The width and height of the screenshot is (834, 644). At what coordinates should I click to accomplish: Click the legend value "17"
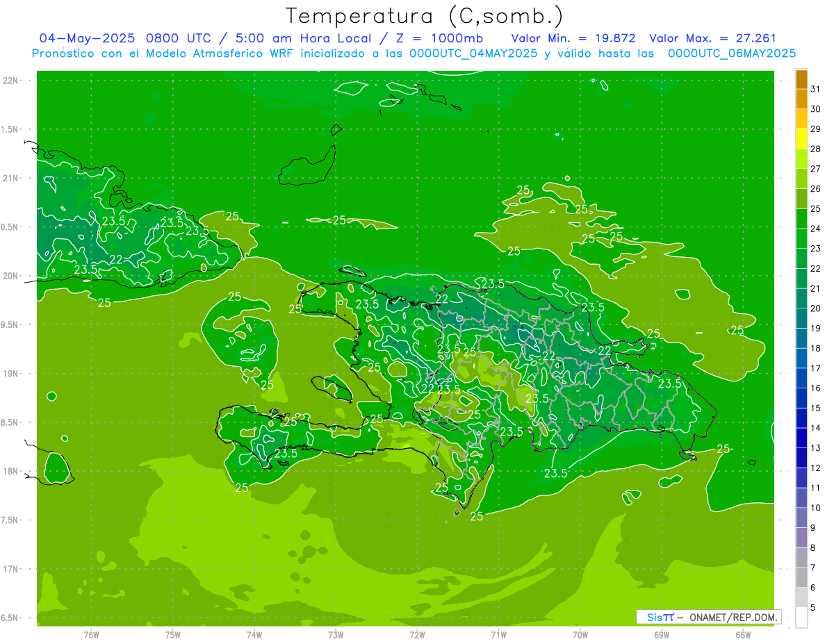[x=815, y=368]
